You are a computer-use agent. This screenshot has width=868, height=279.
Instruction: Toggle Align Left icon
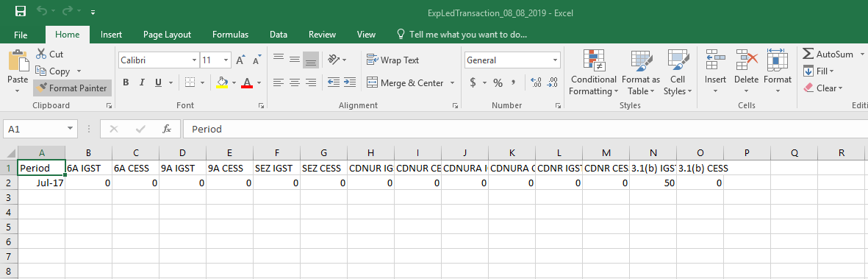(279, 82)
